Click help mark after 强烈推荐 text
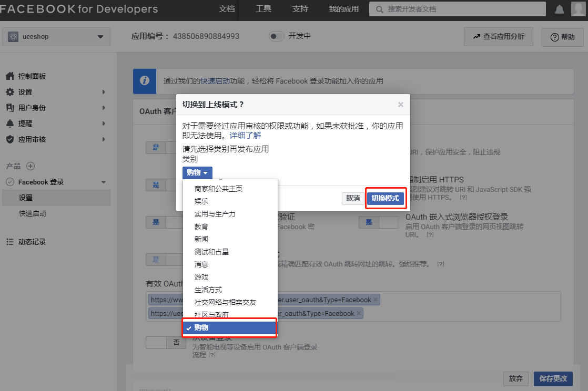This screenshot has height=391, width=588. coord(441,264)
